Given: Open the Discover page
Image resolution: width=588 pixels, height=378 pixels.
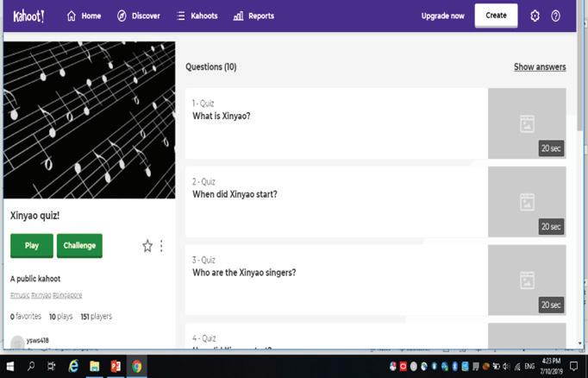Looking at the screenshot, I should tap(138, 16).
